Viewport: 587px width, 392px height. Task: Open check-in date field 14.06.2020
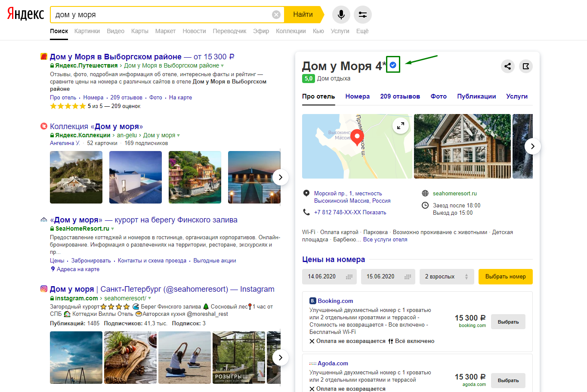pos(330,277)
